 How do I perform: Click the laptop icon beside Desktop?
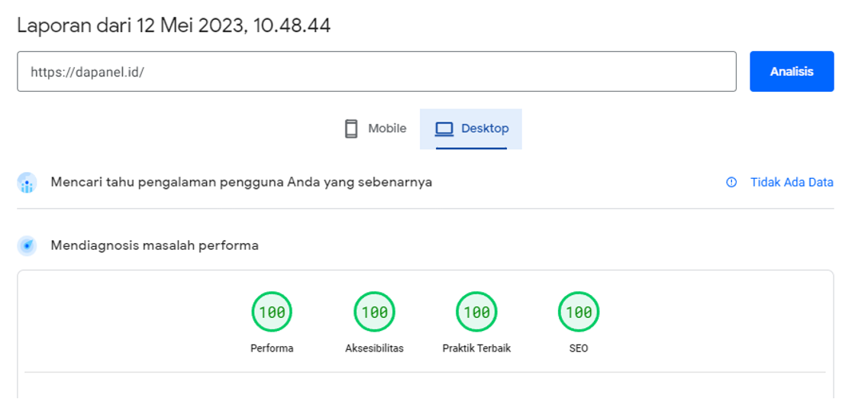444,128
